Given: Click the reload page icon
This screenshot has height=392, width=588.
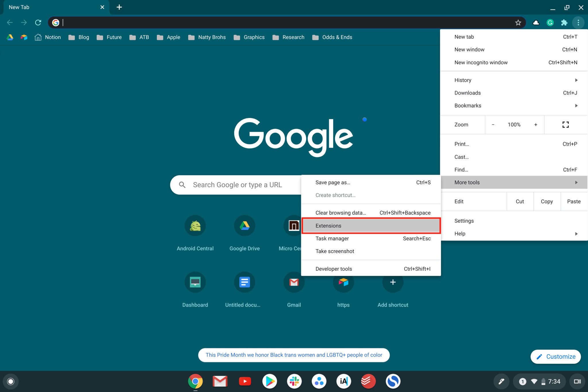Looking at the screenshot, I should [x=38, y=22].
